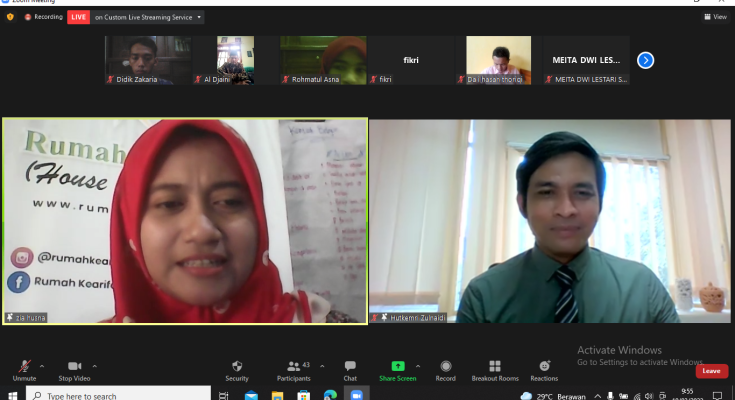Click the Record button
The image size is (735, 400).
click(x=445, y=370)
